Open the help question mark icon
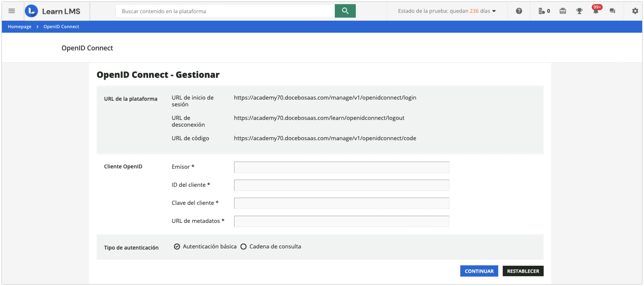This screenshot has width=644, height=286. click(519, 11)
